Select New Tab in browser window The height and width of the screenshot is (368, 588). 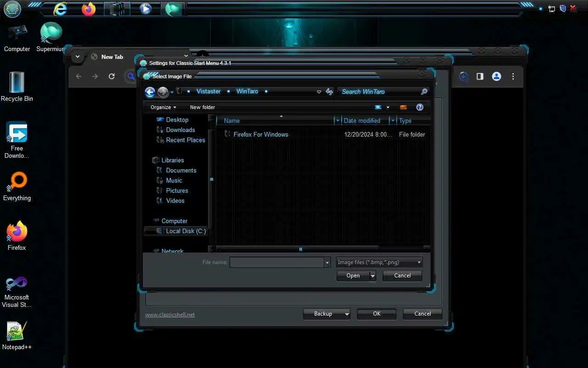point(113,57)
